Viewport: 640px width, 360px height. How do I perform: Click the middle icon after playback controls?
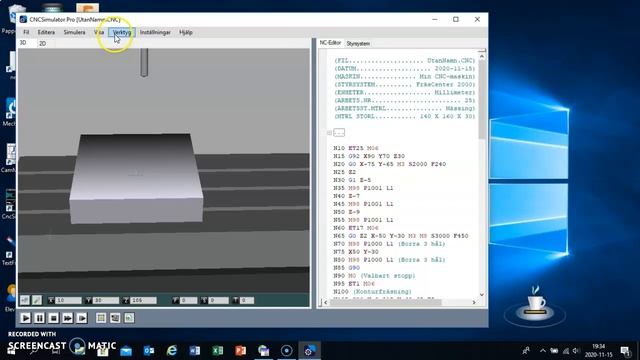(115, 318)
